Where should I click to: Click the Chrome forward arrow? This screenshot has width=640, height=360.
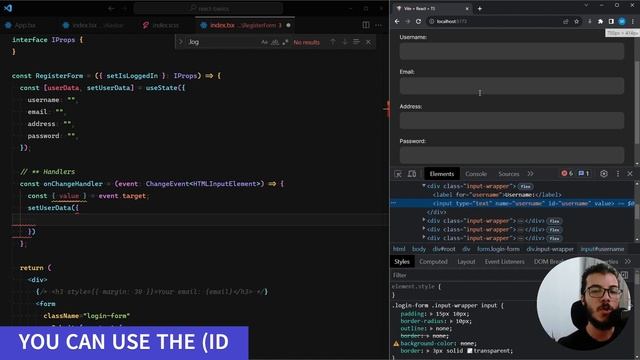407,21
